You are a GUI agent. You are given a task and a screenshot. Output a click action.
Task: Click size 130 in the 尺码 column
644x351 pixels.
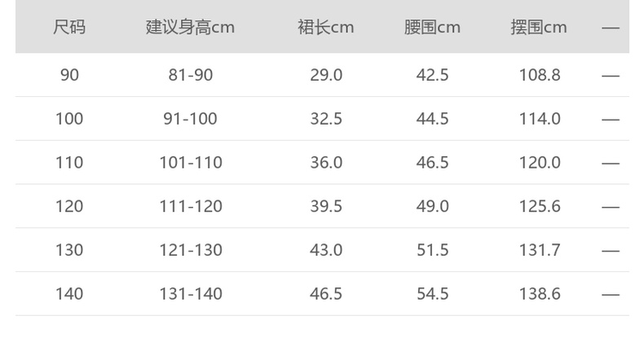pos(69,250)
